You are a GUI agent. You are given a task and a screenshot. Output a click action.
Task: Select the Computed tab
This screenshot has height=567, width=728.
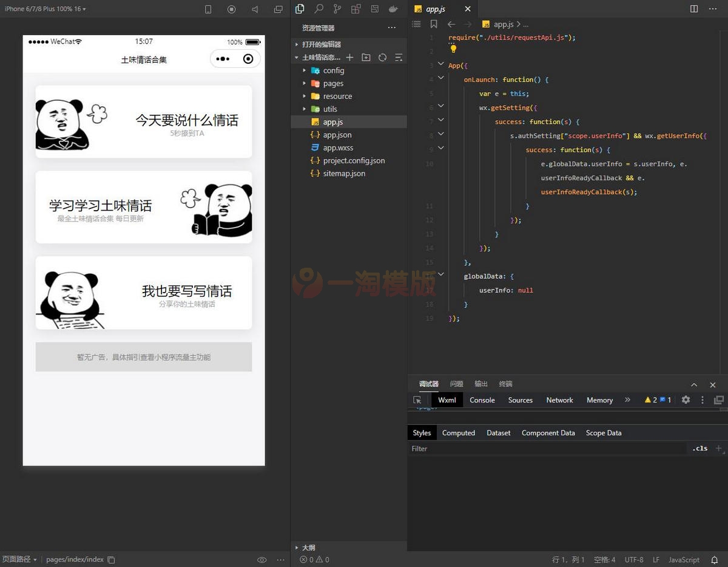point(458,433)
